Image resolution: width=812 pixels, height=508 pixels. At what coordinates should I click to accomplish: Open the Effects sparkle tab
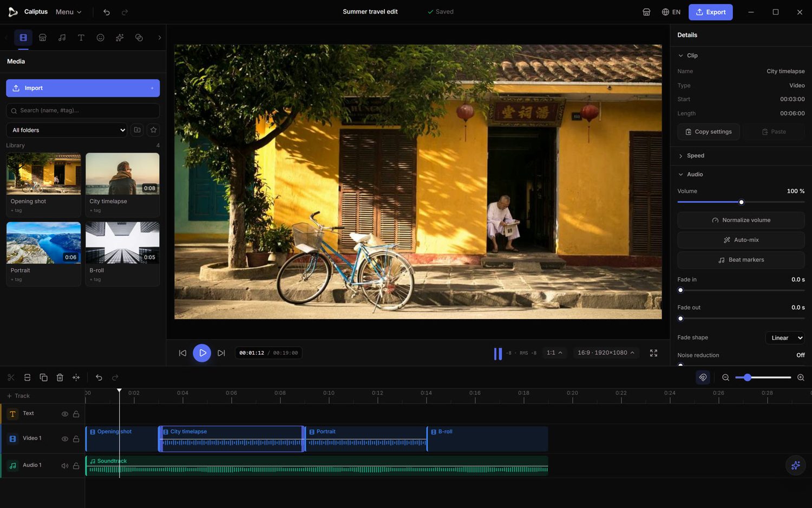pos(120,37)
